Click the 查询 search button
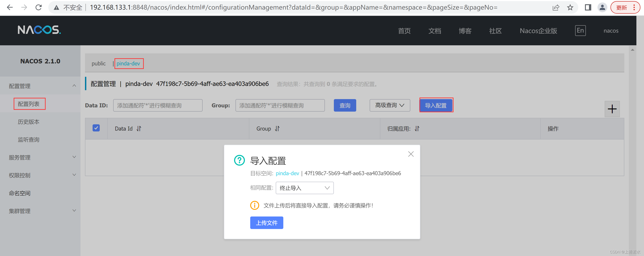The image size is (644, 256). click(345, 105)
